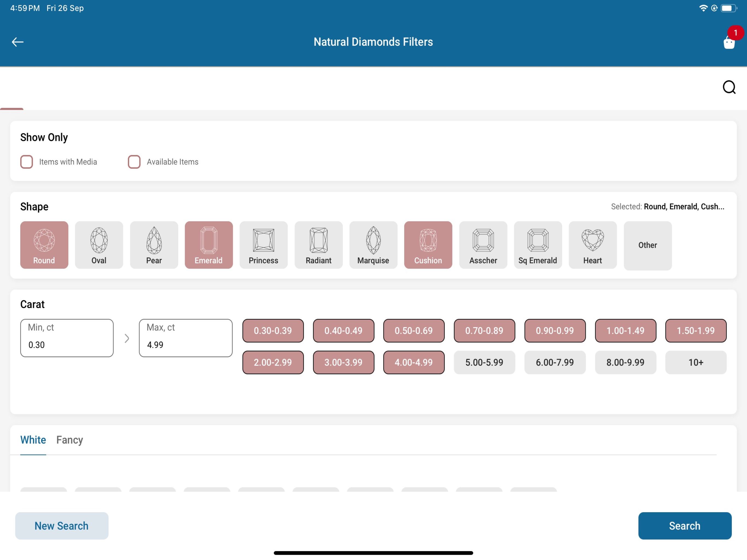The height and width of the screenshot is (560, 747).
Task: Select the 5.00-5.99 carat range
Action: (484, 362)
